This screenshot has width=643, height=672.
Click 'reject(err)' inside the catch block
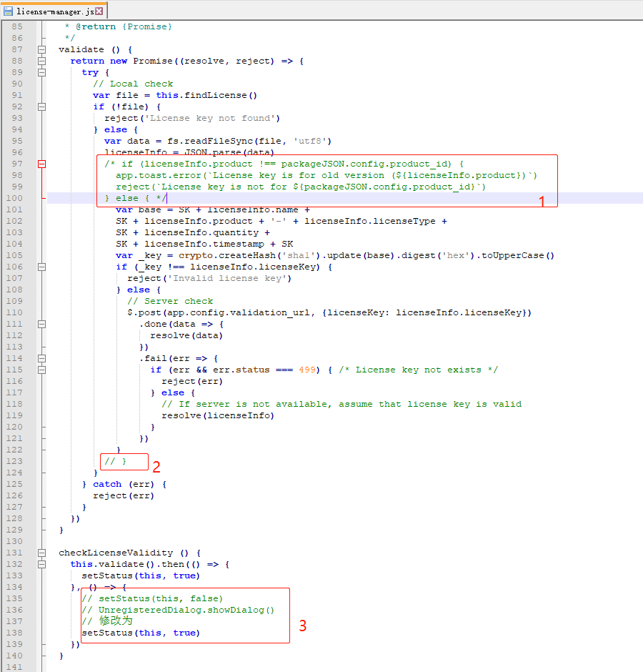click(124, 496)
